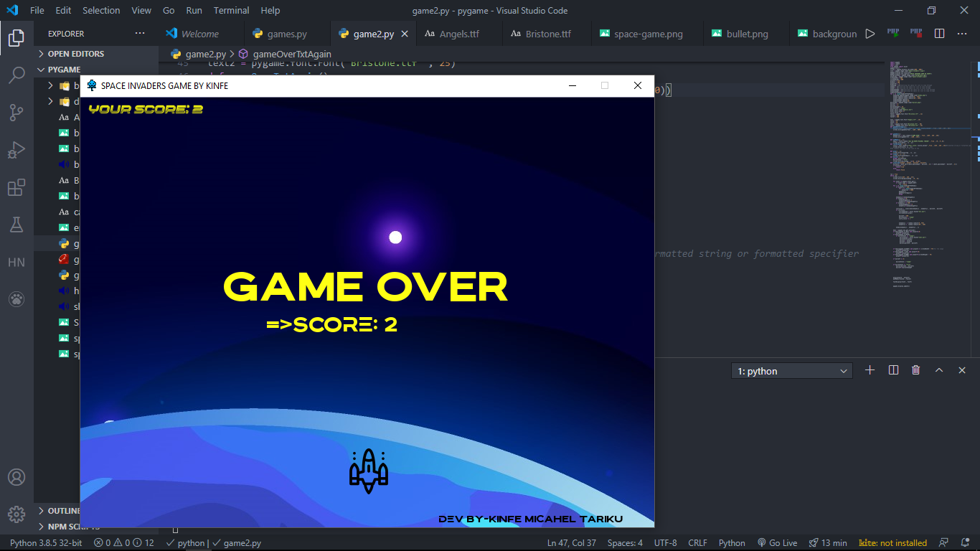Expand the OUTLINE section
Image resolution: width=980 pixels, height=551 pixels.
click(57, 511)
